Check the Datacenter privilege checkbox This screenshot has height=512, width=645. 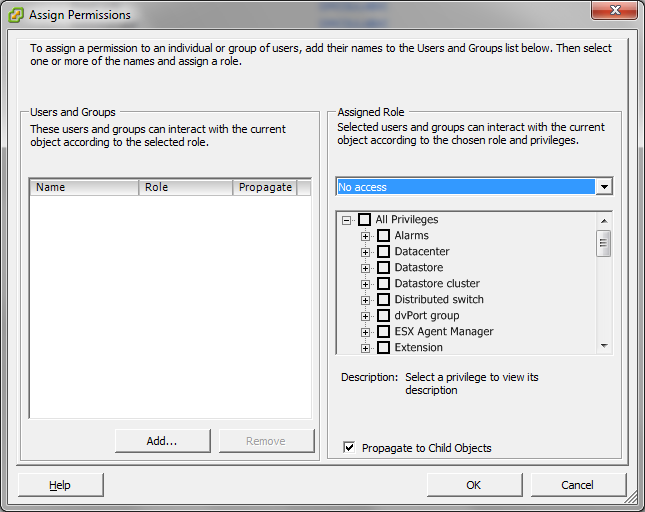point(383,252)
